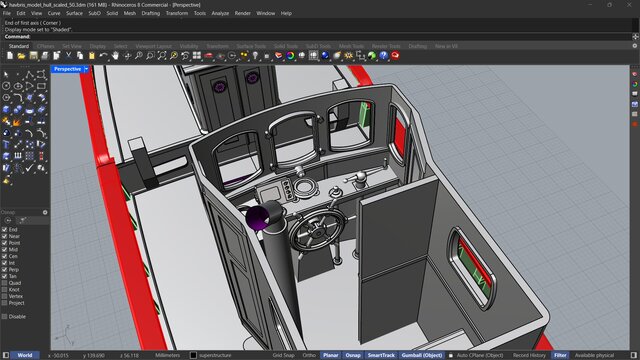Toggle the Cen osnap checkbox
Viewport: 640px width, 360px height.
pos(4,256)
